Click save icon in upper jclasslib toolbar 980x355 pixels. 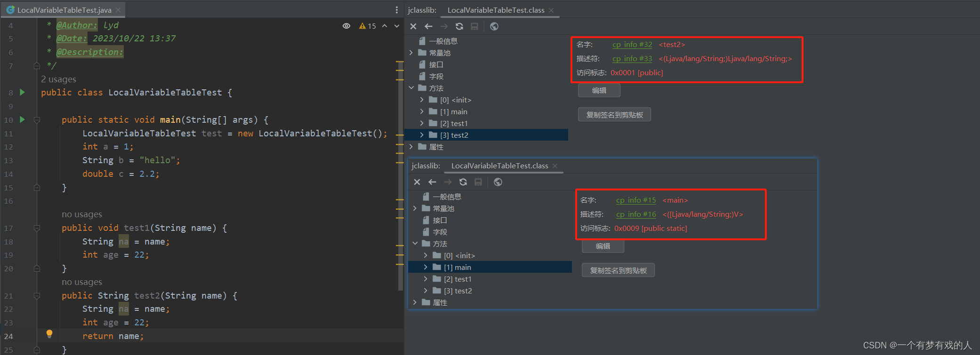coord(474,26)
